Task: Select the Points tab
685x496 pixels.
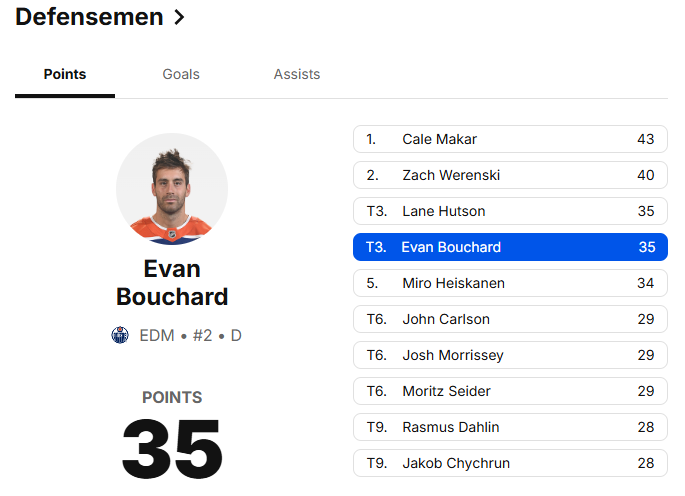Action: 65,74
